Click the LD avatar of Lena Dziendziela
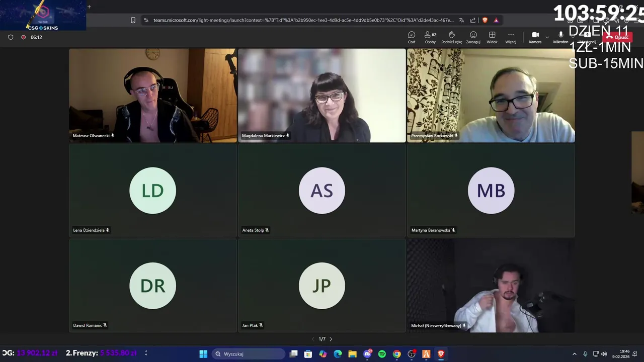 click(152, 191)
